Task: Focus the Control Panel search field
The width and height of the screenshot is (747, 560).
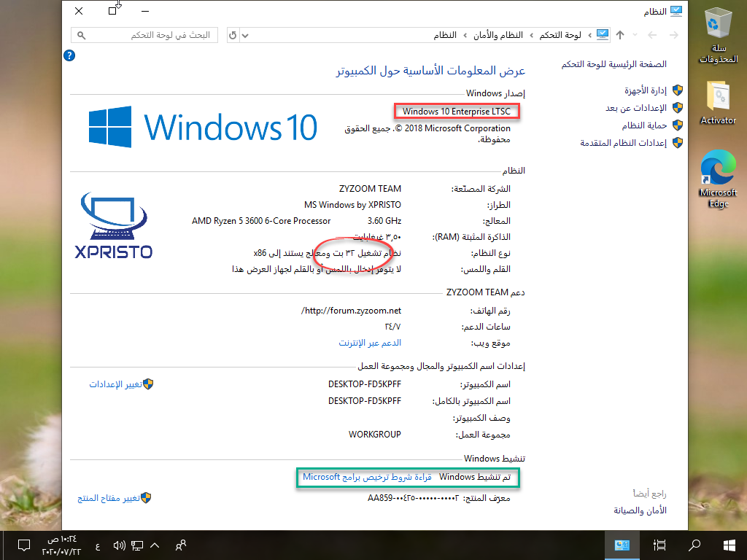Action: pyautogui.click(x=144, y=35)
